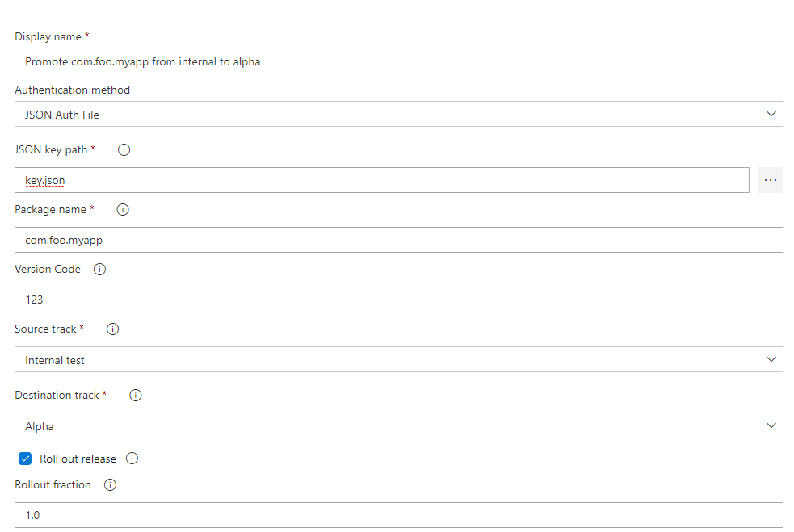Viewport: 794px width, 532px height.
Task: Click the Rollout fraction input field
Action: (398, 515)
